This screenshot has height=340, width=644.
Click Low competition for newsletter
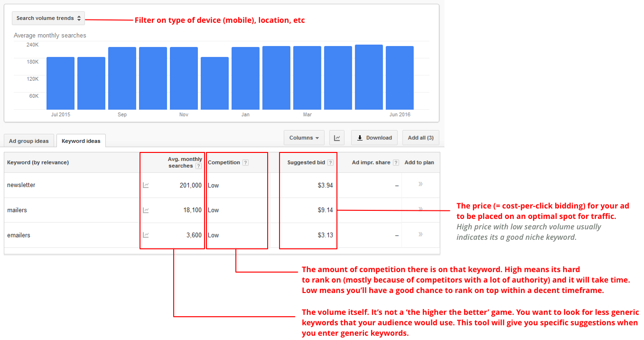click(x=214, y=185)
